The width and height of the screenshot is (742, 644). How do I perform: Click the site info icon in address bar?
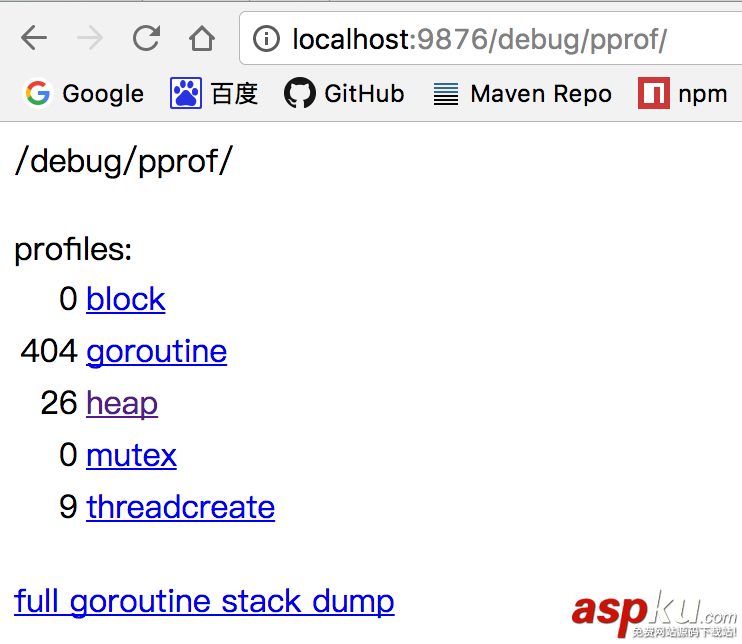tap(266, 39)
